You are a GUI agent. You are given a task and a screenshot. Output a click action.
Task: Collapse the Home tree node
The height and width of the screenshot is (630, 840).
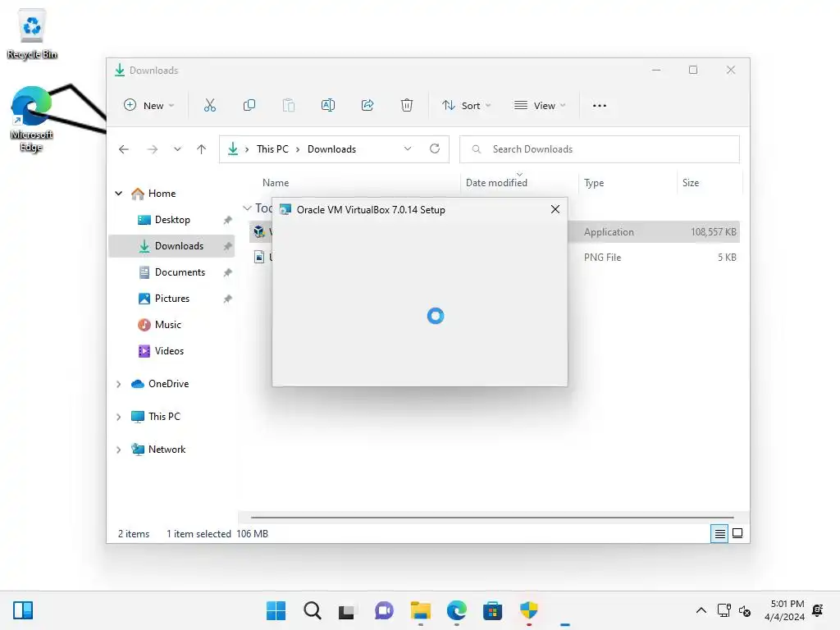(x=118, y=194)
